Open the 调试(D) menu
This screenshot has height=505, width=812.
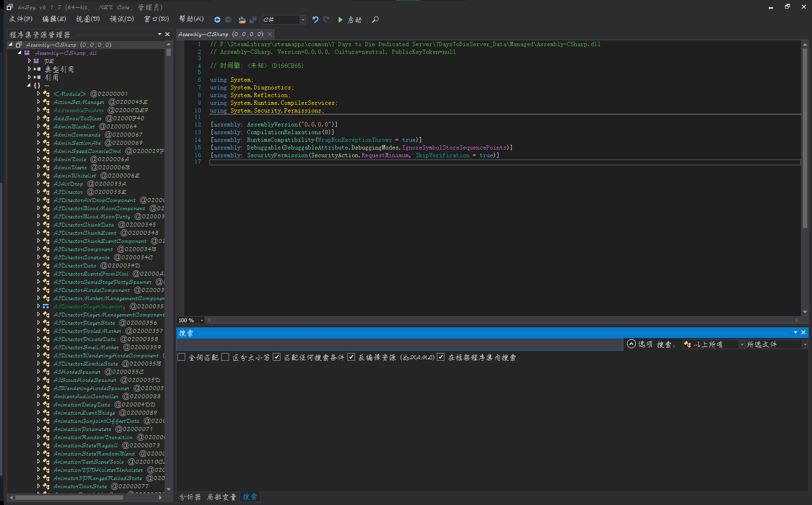tap(122, 19)
